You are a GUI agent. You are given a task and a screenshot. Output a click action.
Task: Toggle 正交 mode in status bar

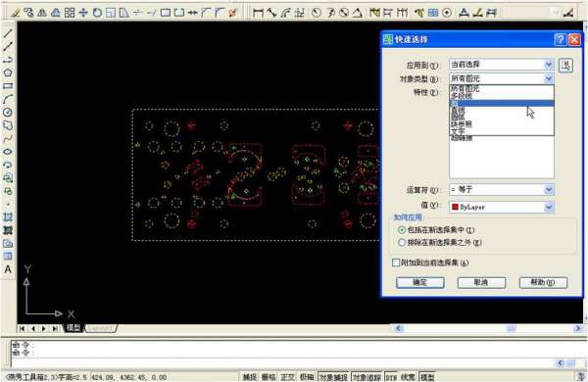(288, 377)
